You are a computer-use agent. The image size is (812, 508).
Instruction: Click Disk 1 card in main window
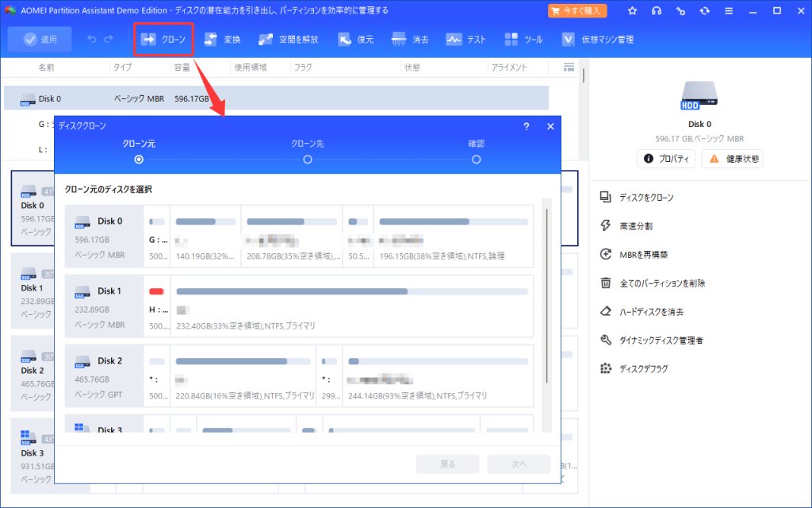[x=32, y=291]
